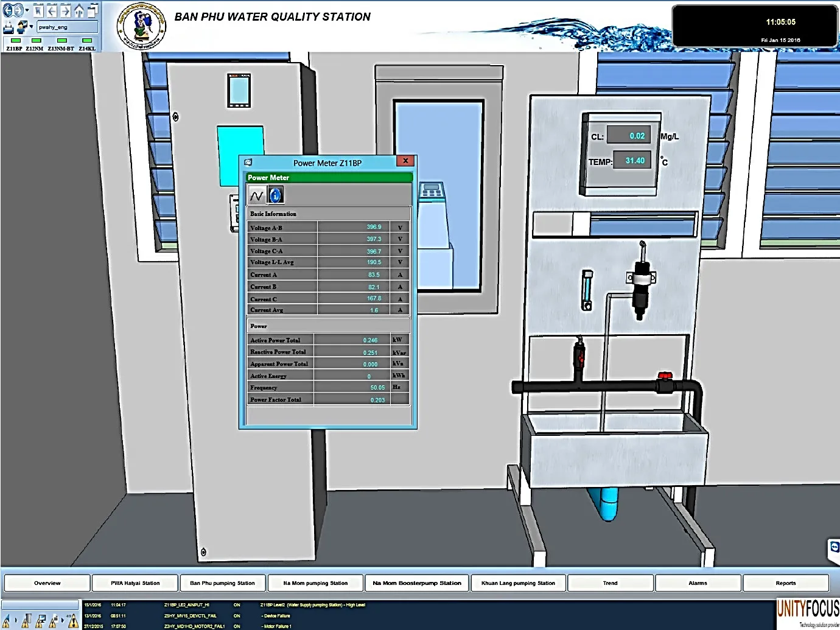Click the printer icon
The height and width of the screenshot is (630, 840).
[x=9, y=27]
